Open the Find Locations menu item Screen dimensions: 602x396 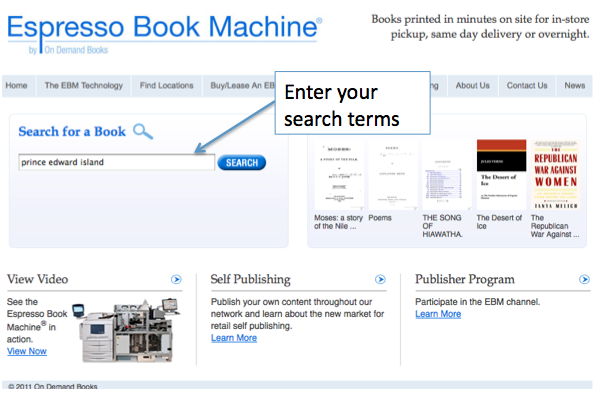coord(167,86)
